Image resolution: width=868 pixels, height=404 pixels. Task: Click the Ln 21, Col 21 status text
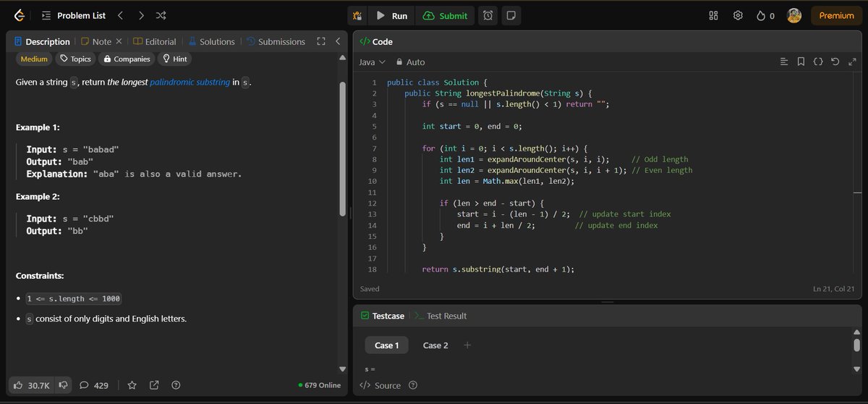click(834, 289)
